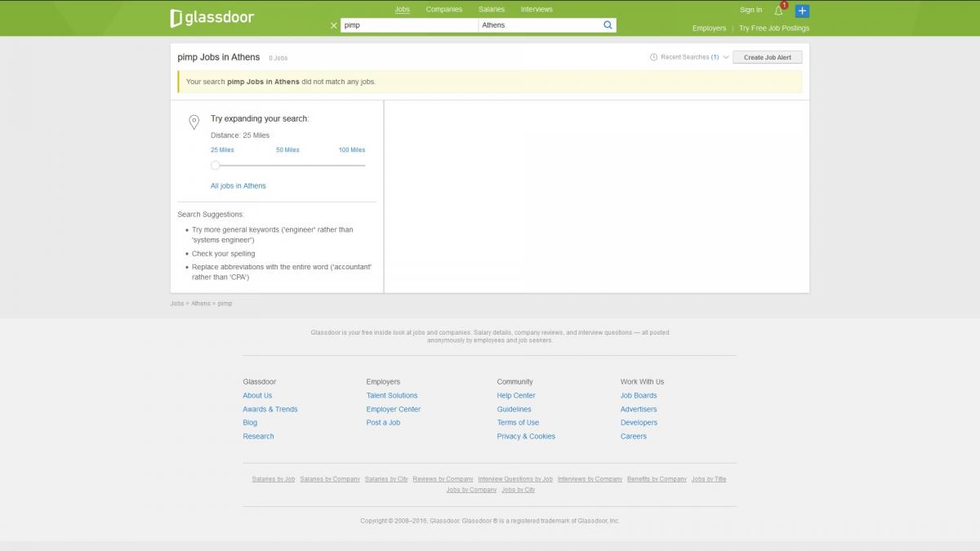Viewport: 980px width, 551px height.
Task: Open the Employers header link
Action: pyautogui.click(x=709, y=29)
